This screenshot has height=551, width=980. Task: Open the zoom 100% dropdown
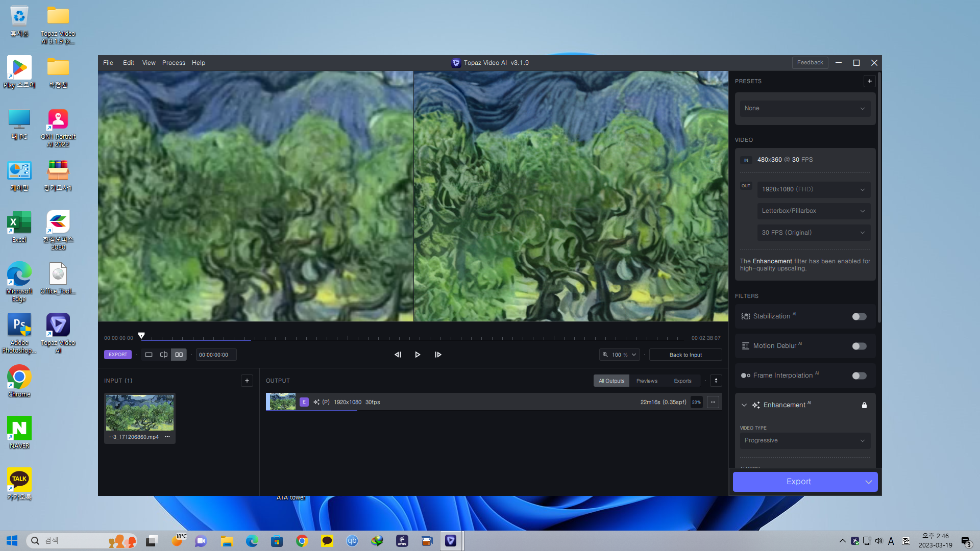tap(619, 355)
